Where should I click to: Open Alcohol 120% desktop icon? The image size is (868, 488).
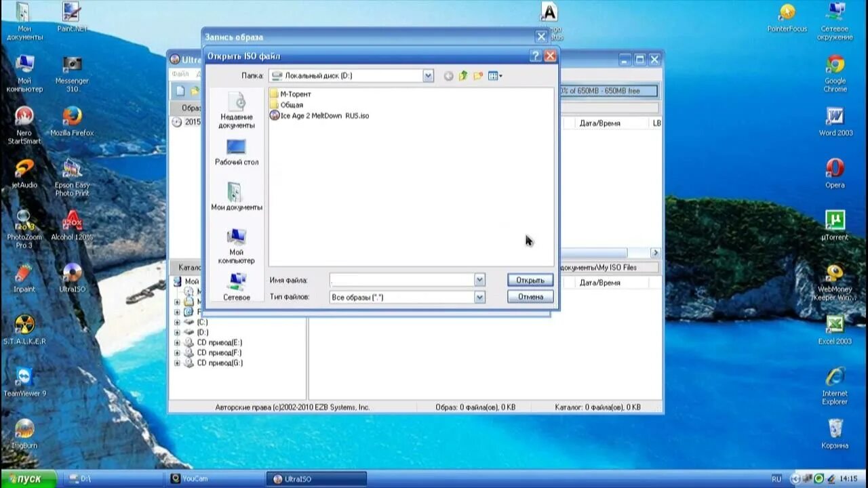[x=72, y=226]
